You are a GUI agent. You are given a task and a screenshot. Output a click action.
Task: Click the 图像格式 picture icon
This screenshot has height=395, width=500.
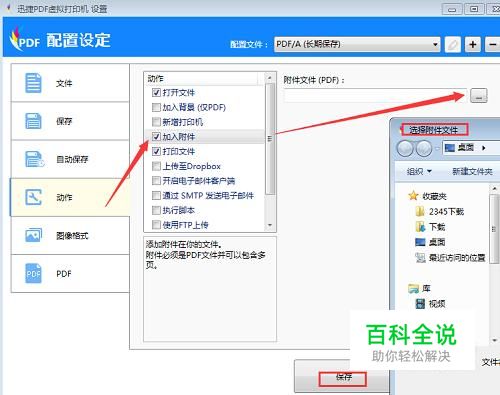pyautogui.click(x=33, y=235)
